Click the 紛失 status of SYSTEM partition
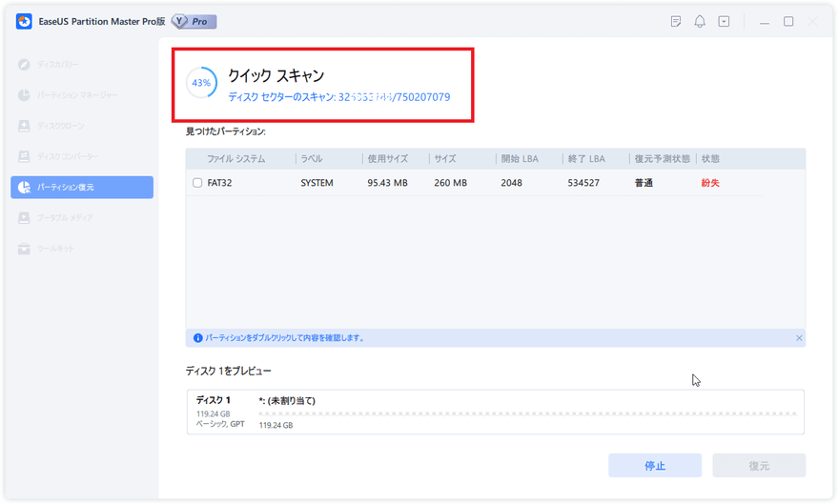Viewport: 838px width, 504px height. tap(710, 183)
